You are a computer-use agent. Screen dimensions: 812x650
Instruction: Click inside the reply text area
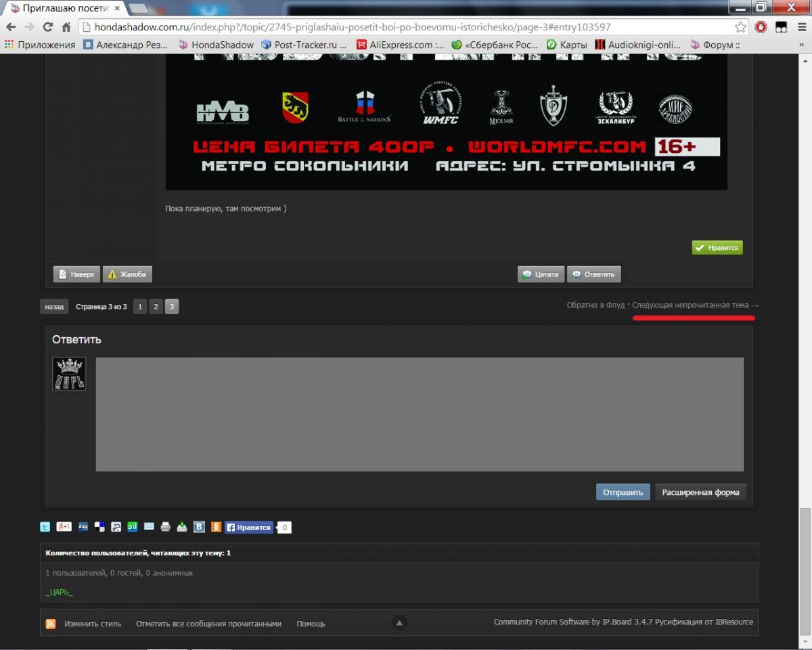click(420, 414)
